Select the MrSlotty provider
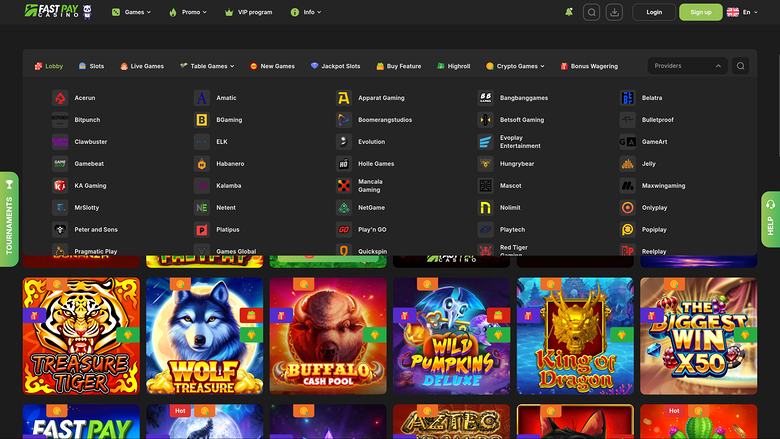The width and height of the screenshot is (780, 439). click(x=76, y=207)
